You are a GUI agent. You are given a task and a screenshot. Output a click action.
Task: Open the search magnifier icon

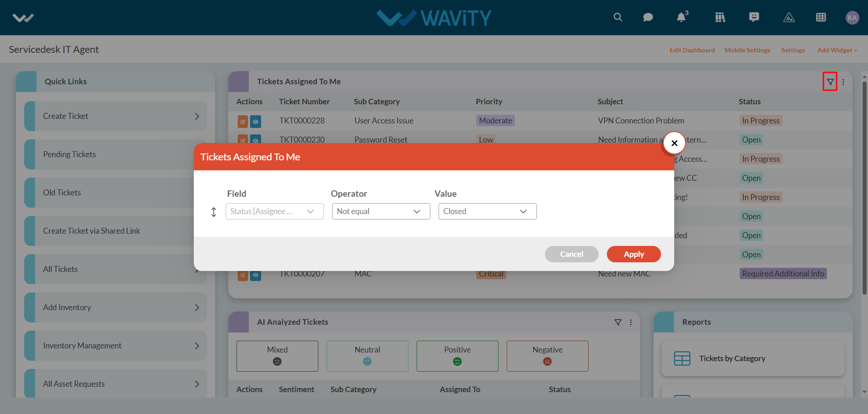pyautogui.click(x=618, y=17)
